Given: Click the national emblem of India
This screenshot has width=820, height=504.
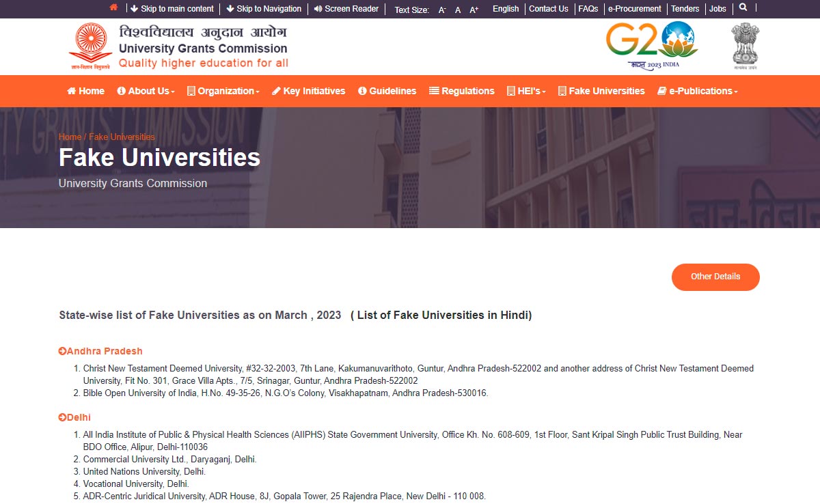Looking at the screenshot, I should click(744, 45).
